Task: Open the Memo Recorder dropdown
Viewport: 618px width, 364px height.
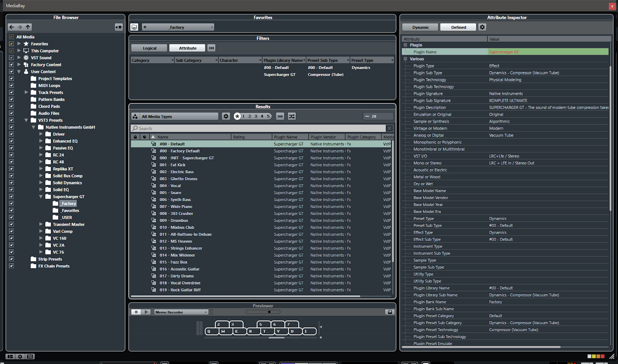Action: pos(181,312)
